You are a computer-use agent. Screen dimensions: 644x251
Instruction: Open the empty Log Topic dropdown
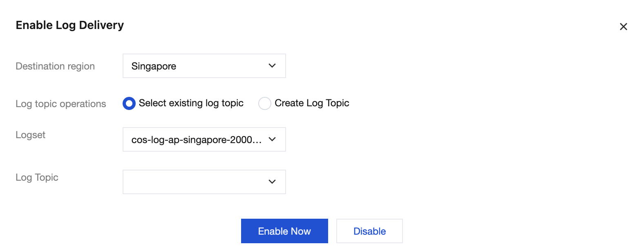(x=204, y=182)
